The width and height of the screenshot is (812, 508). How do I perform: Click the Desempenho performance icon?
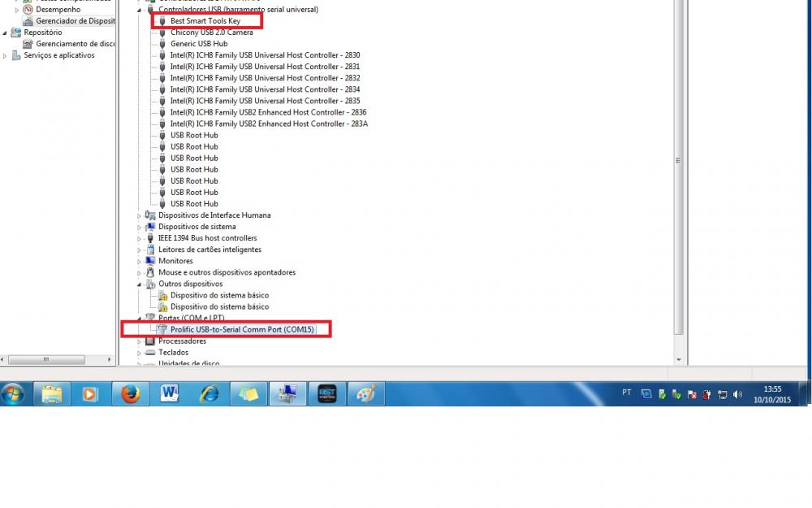pyautogui.click(x=28, y=9)
